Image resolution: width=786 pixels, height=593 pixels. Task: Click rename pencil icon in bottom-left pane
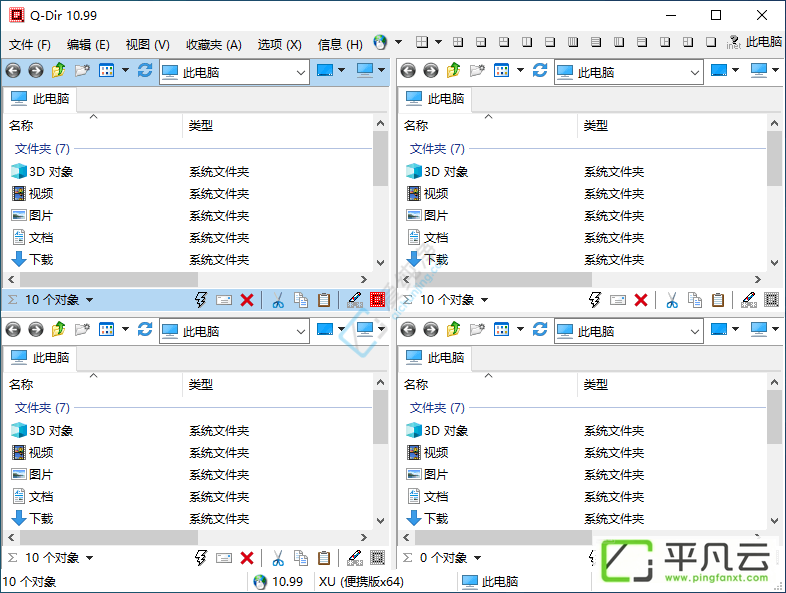[355, 557]
